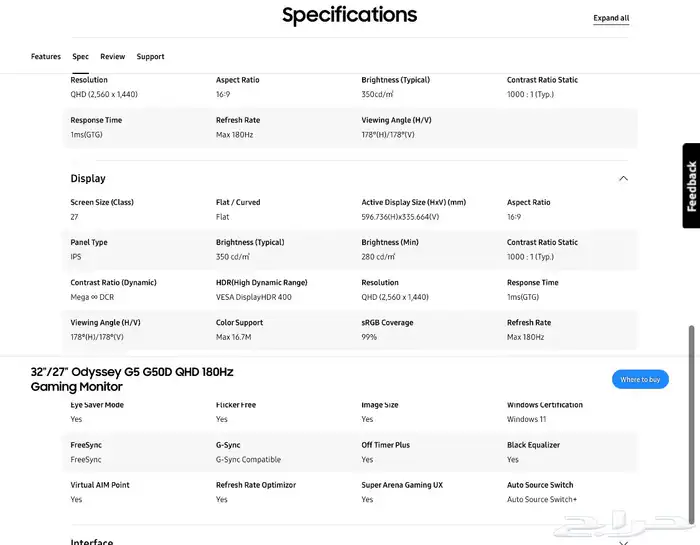
Task: Click the Auto Source Switch+ value
Action: [542, 499]
